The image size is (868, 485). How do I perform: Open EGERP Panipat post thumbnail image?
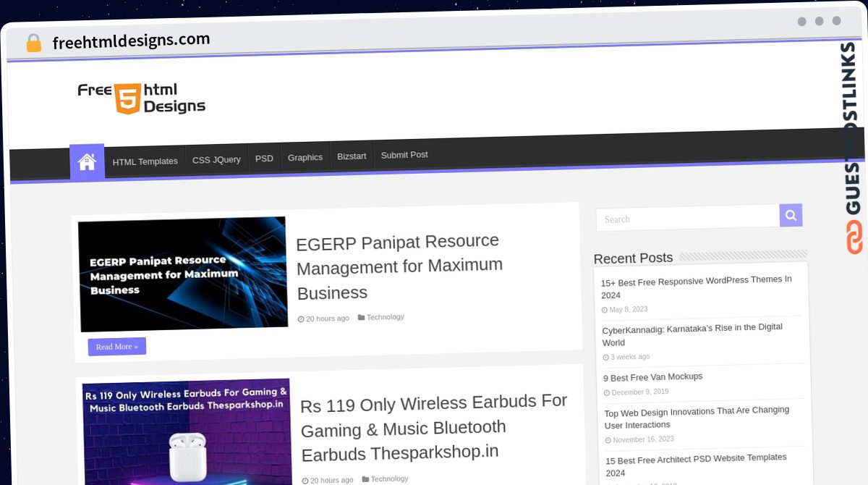point(183,274)
